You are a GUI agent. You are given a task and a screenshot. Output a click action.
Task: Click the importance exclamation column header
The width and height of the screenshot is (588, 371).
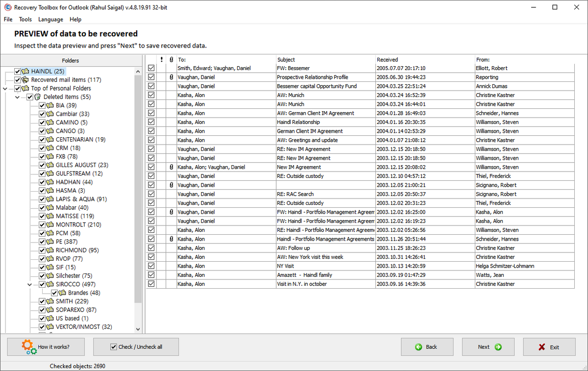161,59
